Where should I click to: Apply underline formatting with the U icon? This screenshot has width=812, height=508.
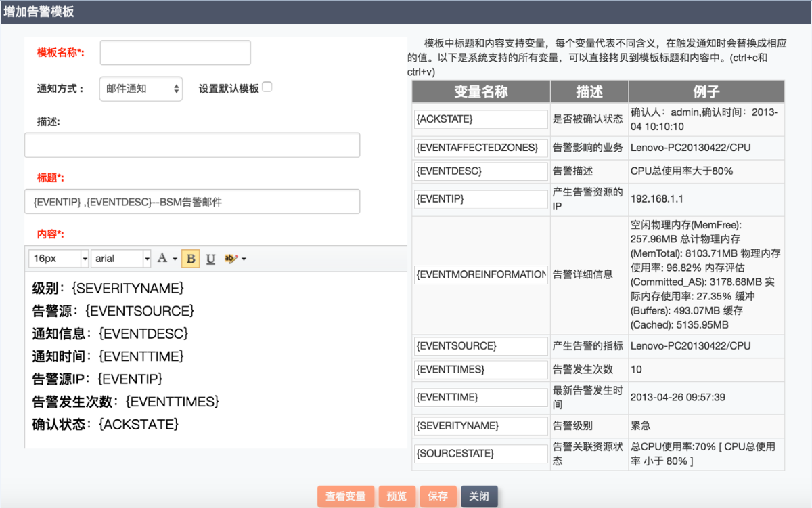pyautogui.click(x=210, y=259)
